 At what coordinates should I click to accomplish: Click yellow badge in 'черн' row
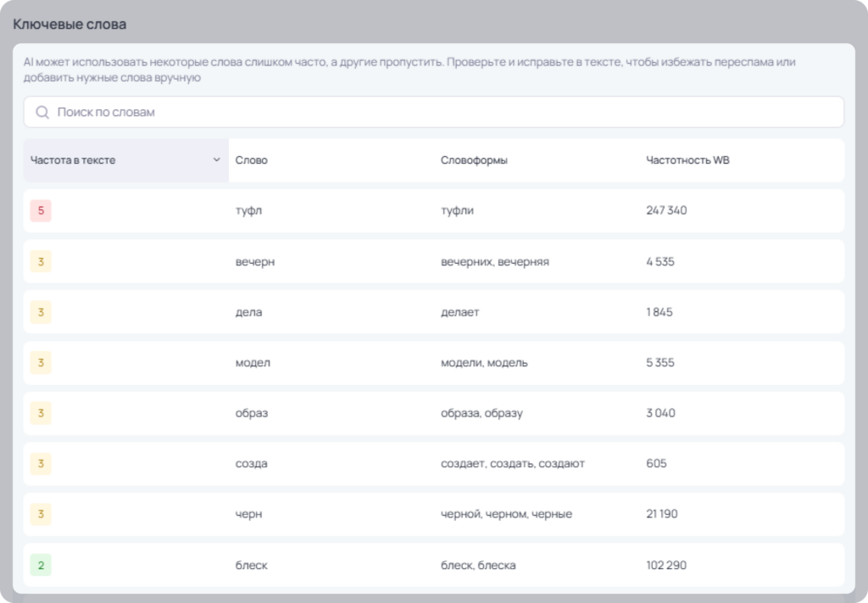pos(41,514)
